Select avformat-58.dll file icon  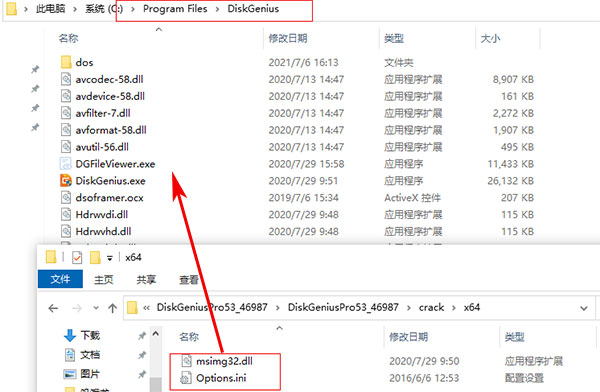coord(66,130)
